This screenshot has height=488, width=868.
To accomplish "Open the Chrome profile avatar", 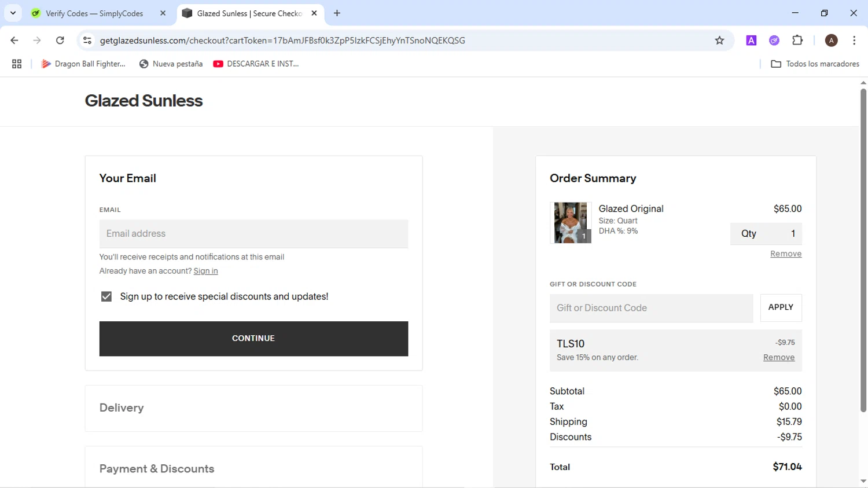I will [832, 41].
